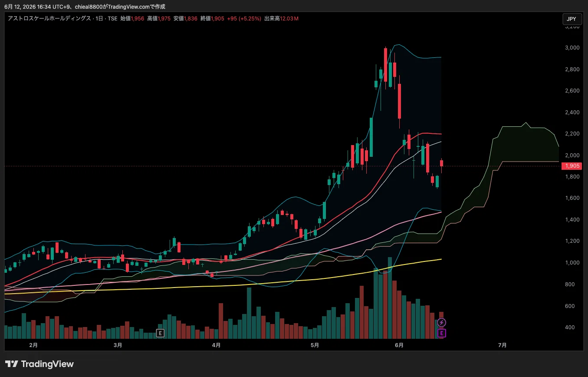Click the 高値 1,975 high value
588x377 pixels.
(x=159, y=19)
